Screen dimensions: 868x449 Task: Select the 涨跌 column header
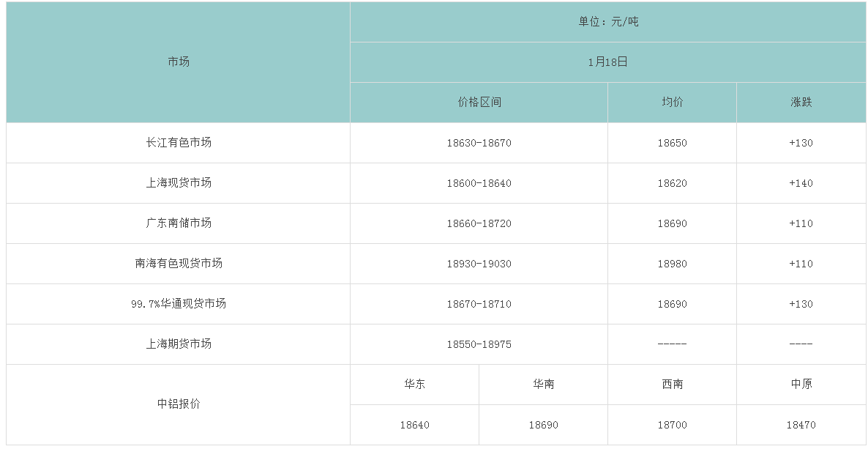click(x=801, y=103)
